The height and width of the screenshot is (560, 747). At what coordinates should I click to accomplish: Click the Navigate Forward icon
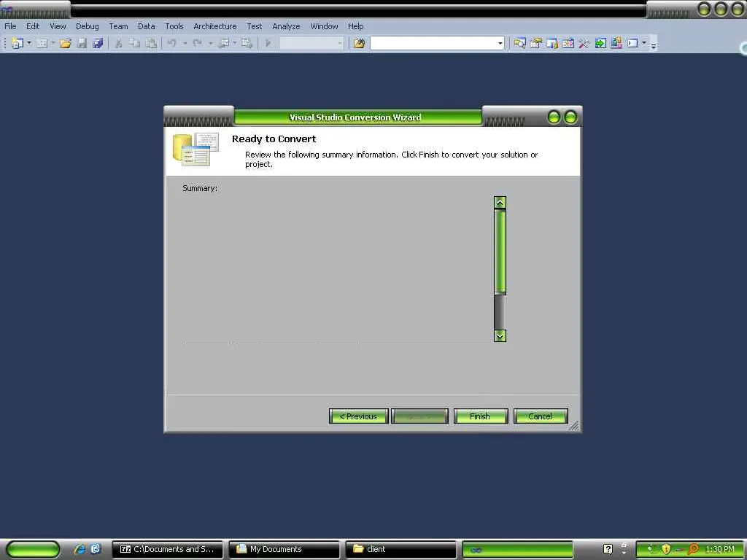(247, 43)
